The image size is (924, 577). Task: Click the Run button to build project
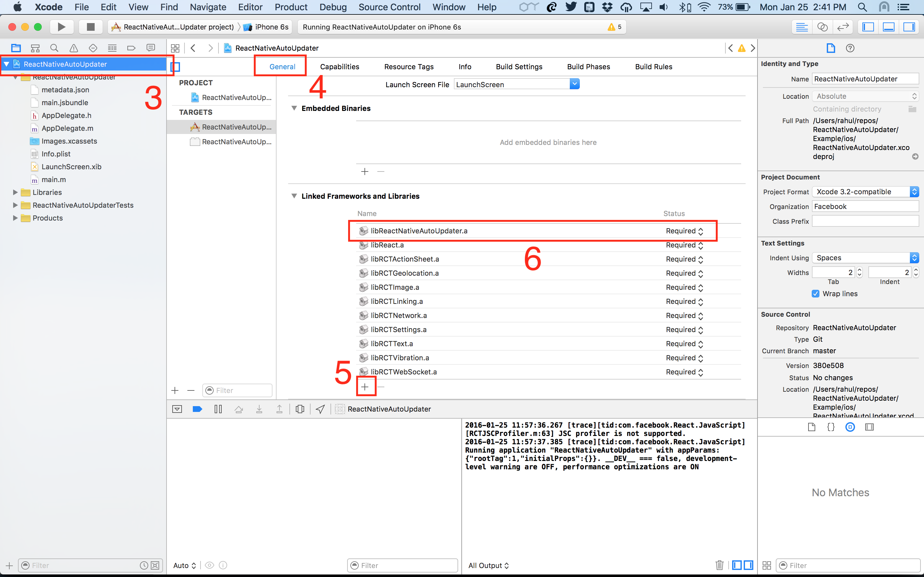click(x=60, y=27)
